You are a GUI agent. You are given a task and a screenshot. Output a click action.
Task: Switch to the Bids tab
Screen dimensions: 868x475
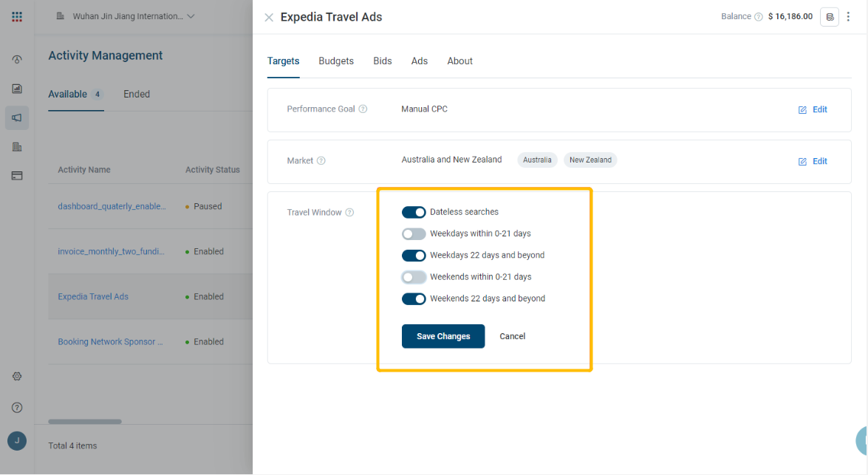tap(383, 61)
